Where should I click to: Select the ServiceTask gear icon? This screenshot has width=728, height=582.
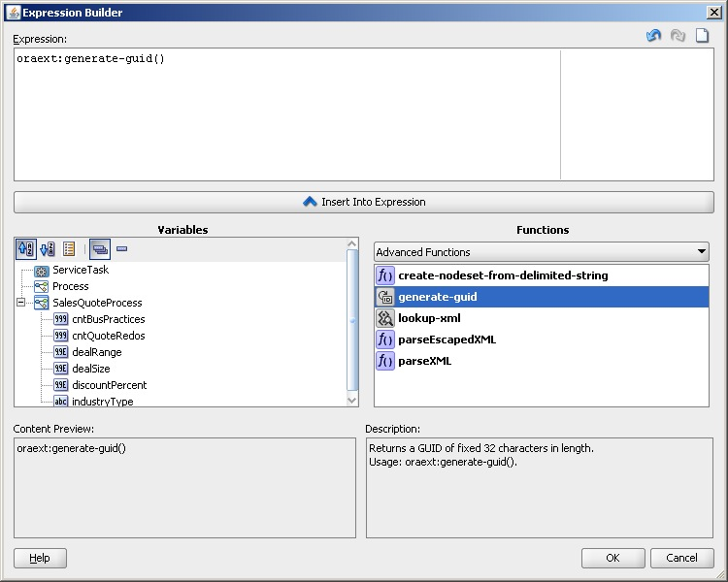tap(42, 271)
